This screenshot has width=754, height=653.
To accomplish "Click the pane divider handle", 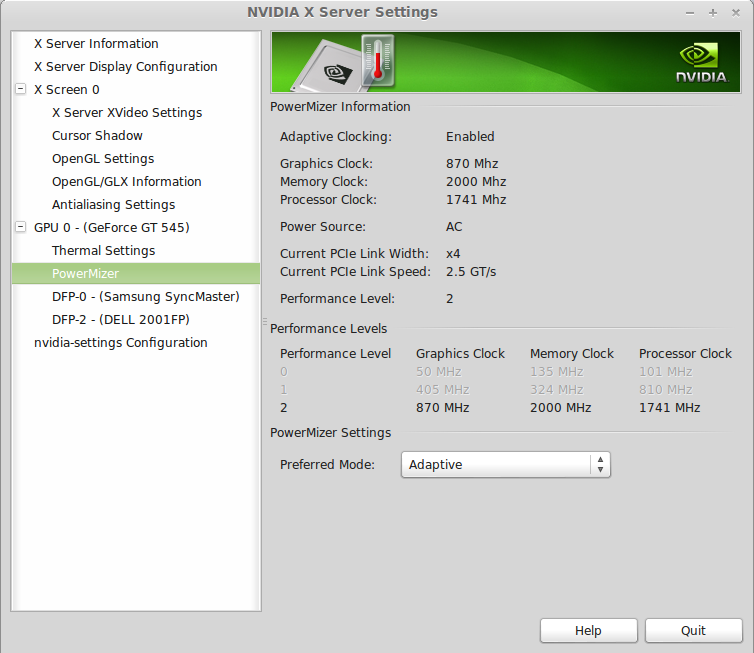I will tap(265, 321).
